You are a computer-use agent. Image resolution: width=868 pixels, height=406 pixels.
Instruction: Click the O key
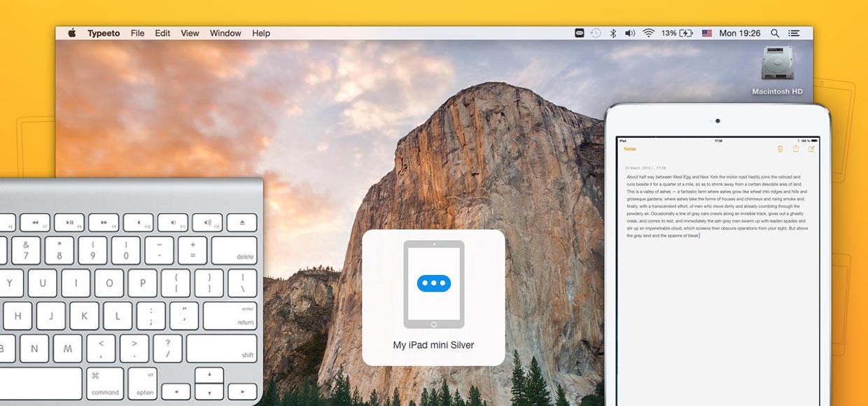(x=109, y=283)
